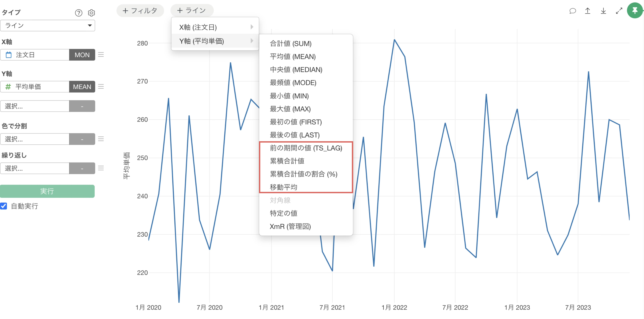Choose 中央値 (MEDIAN) menu option
Screen dimensions: 644x319
tap(296, 69)
